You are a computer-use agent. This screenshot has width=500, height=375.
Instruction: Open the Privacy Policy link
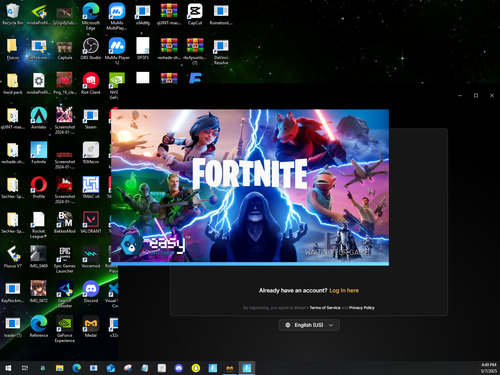click(362, 308)
